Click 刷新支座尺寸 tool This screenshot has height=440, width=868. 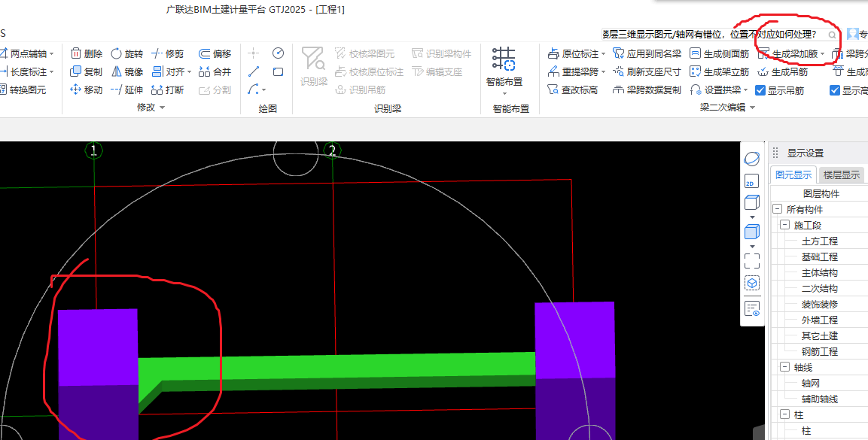pos(647,71)
